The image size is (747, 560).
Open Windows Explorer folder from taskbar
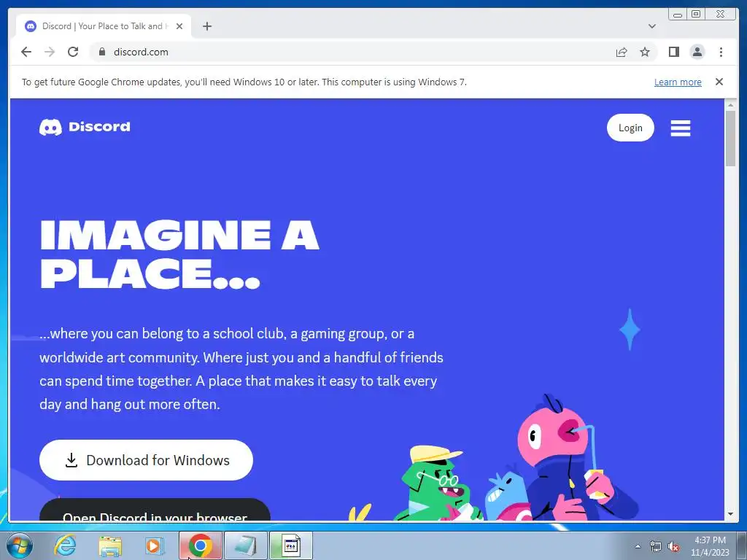pos(110,545)
